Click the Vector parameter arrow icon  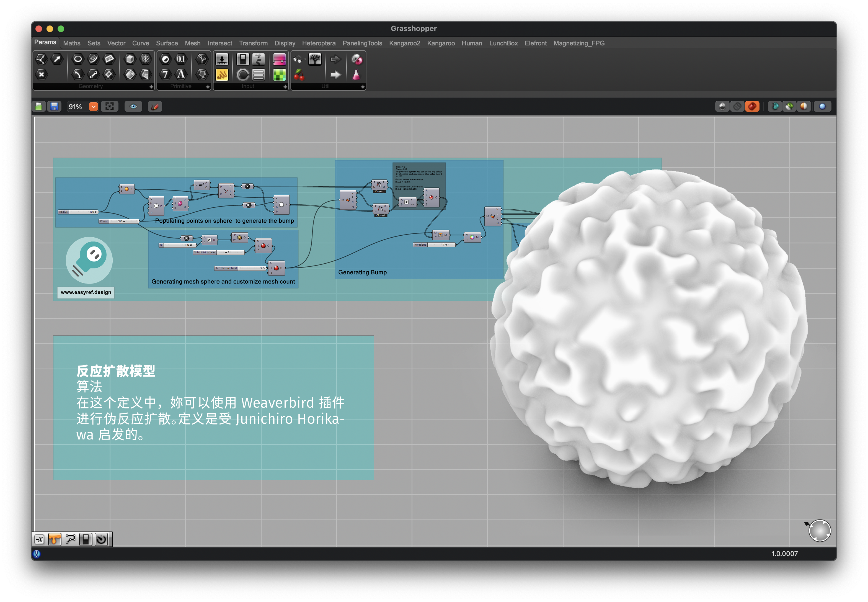point(57,59)
